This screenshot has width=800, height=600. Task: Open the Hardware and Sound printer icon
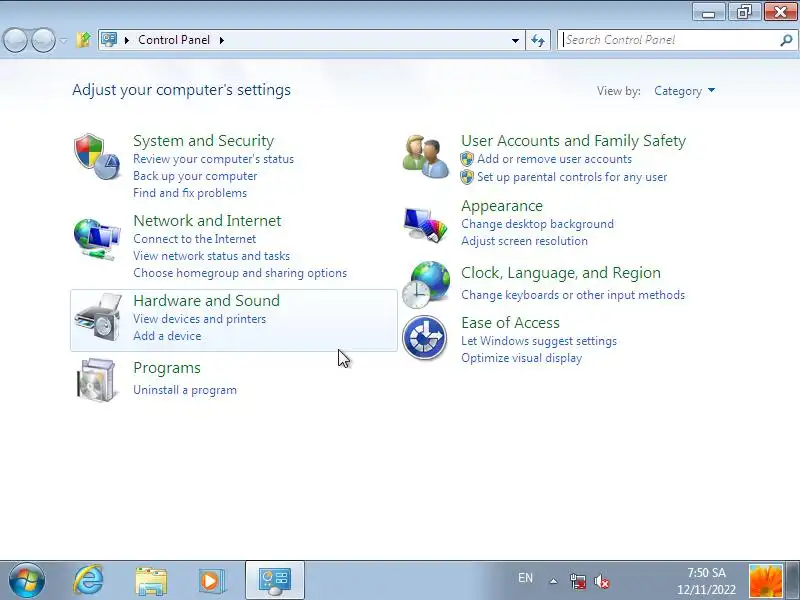[x=98, y=317]
